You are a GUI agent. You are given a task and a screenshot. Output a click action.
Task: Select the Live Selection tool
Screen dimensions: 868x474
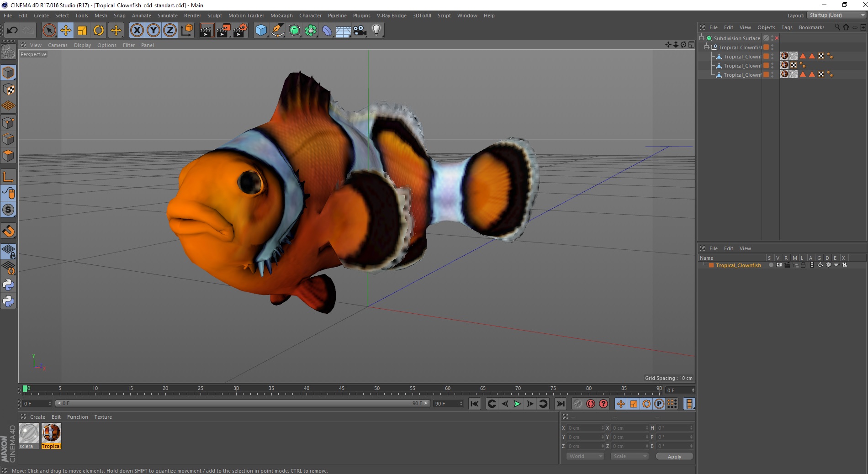49,31
